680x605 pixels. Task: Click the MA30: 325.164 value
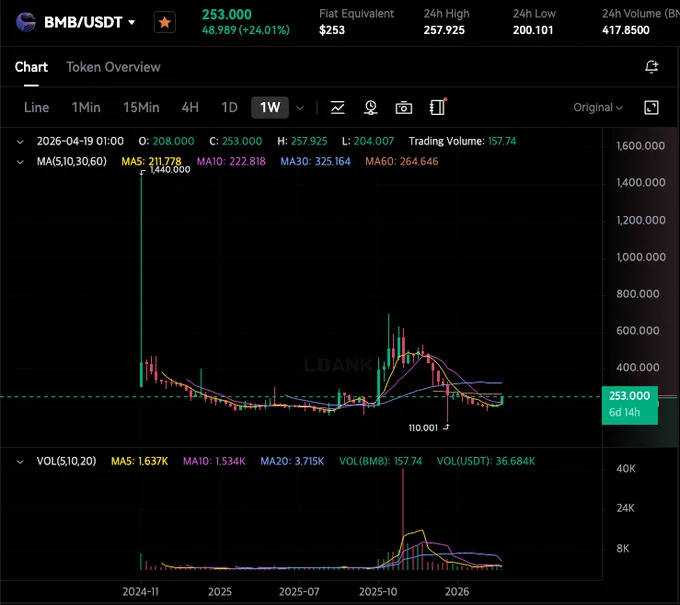(315, 161)
